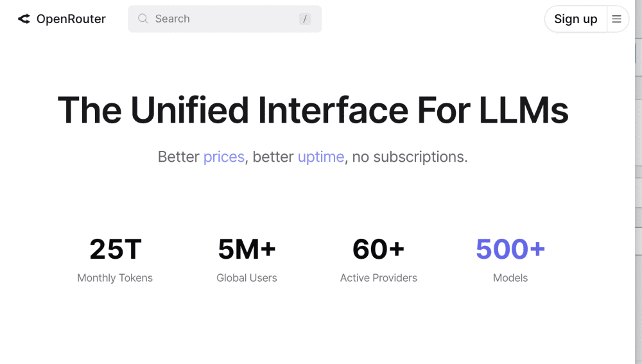Open the hamburger menu
Viewport: 642px width, 364px height.
click(616, 19)
